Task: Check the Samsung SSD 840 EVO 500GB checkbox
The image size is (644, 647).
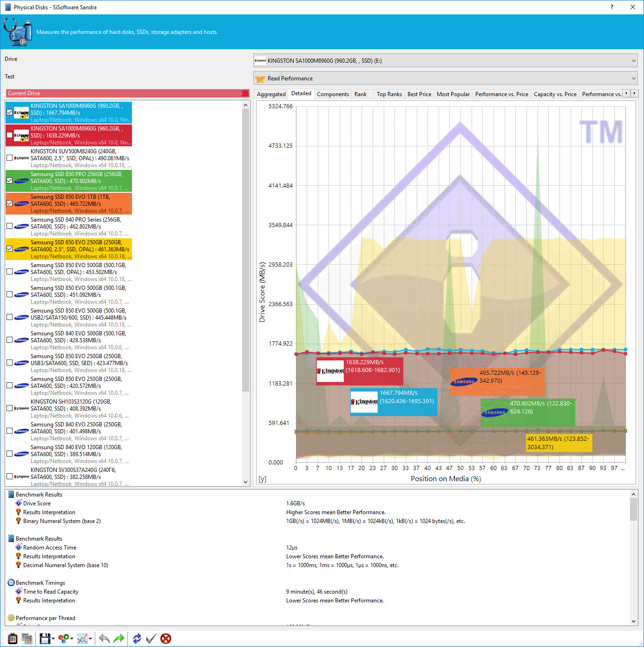Action: pos(9,340)
